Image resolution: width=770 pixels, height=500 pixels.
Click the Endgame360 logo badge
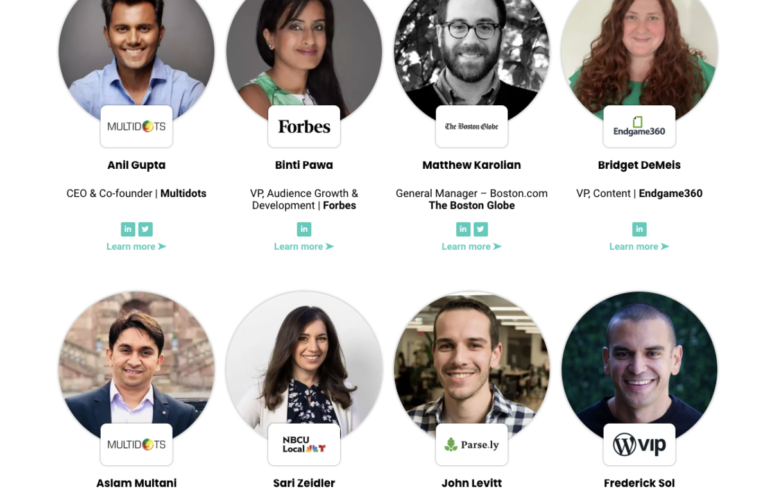(x=639, y=126)
